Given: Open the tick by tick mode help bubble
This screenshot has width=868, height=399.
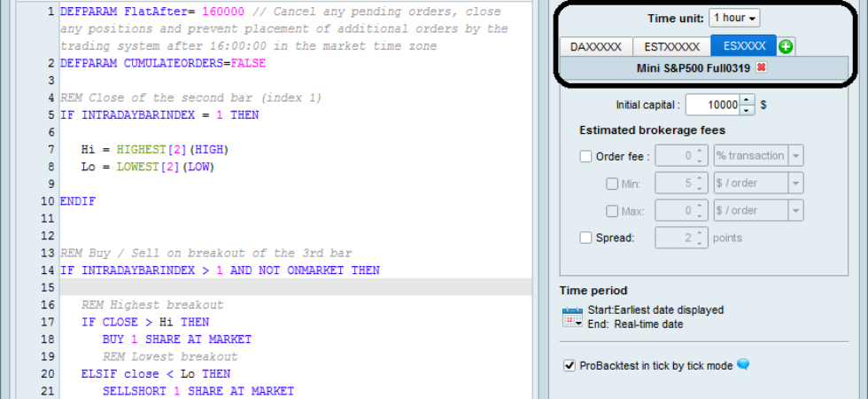Looking at the screenshot, I should (x=743, y=365).
